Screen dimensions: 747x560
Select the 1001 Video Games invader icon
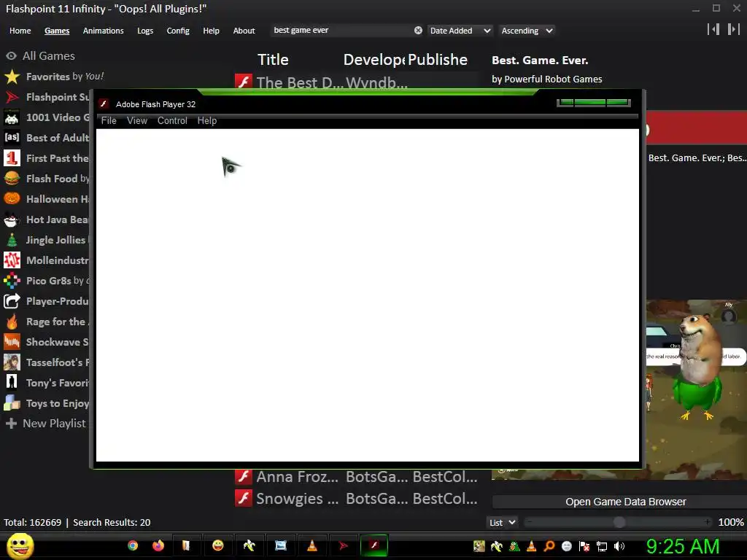(12, 117)
